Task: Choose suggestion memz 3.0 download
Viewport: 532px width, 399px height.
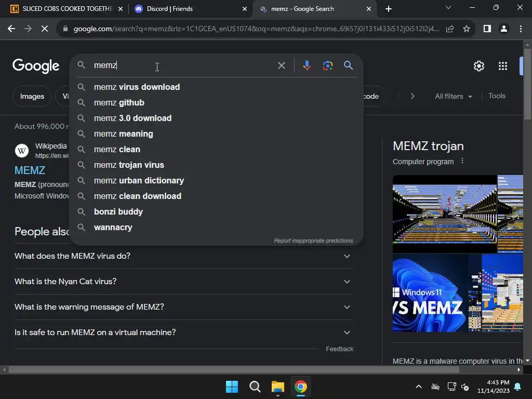Action: pyautogui.click(x=217, y=118)
